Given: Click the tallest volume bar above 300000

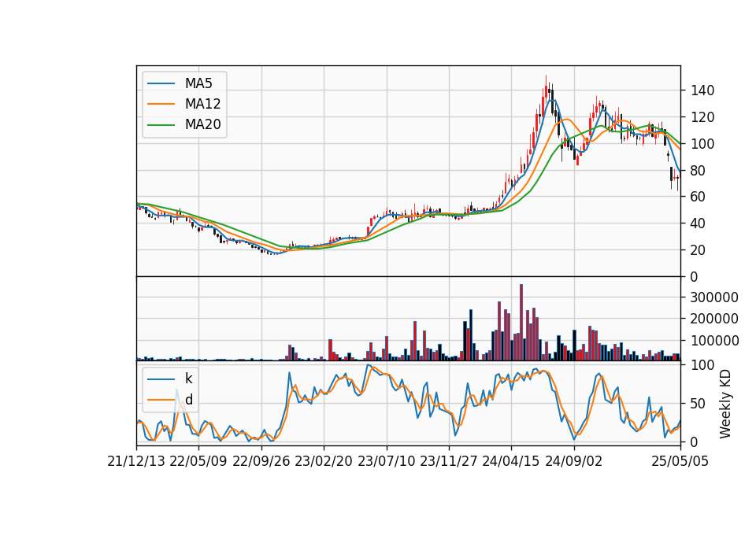Looking at the screenshot, I should pyautogui.click(x=521, y=323).
